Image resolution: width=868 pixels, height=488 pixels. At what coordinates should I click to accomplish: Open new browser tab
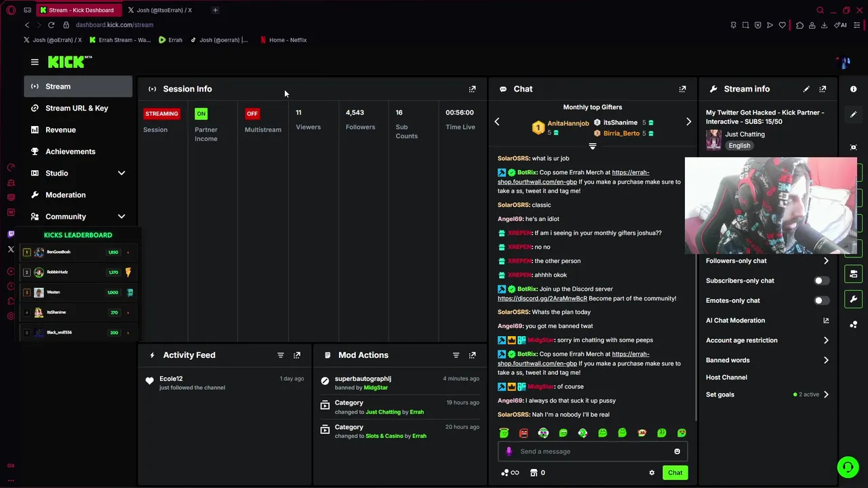tap(215, 10)
